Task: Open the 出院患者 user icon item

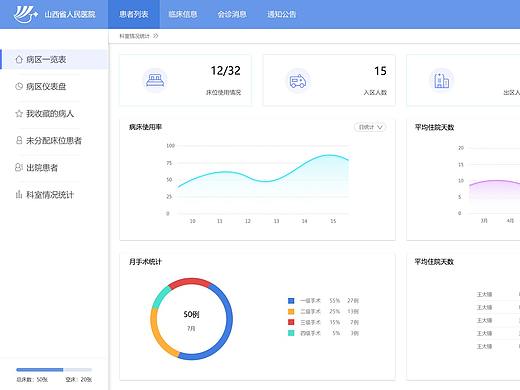Action: [x=19, y=167]
